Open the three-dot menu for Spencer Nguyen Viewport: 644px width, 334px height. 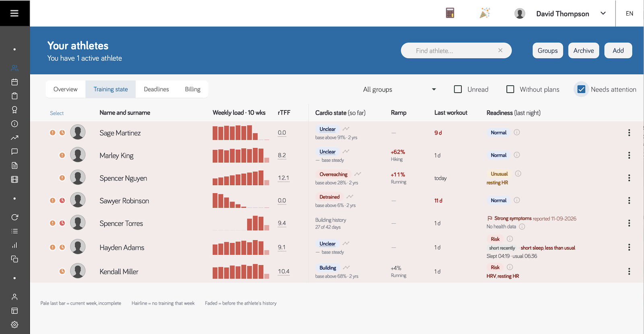point(629,178)
